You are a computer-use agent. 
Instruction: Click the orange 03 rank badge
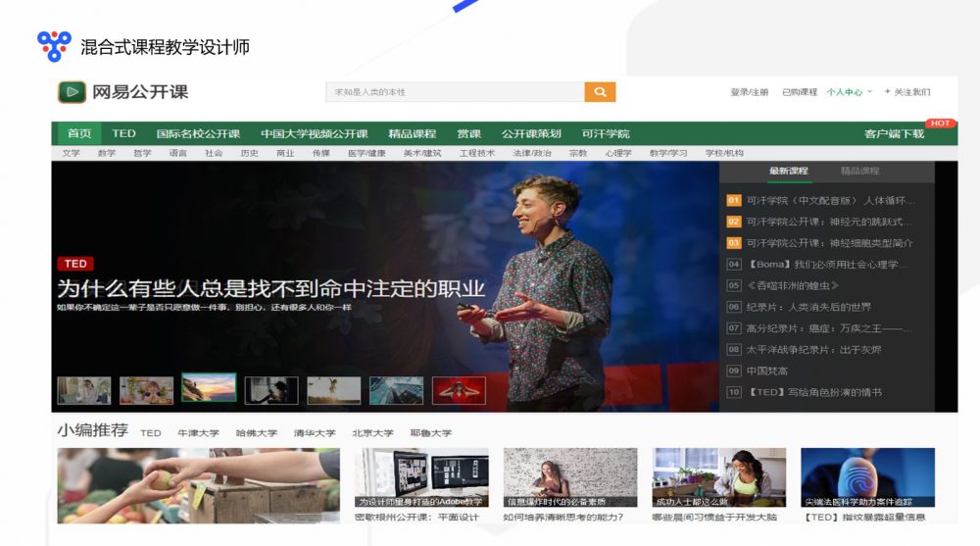(x=733, y=243)
